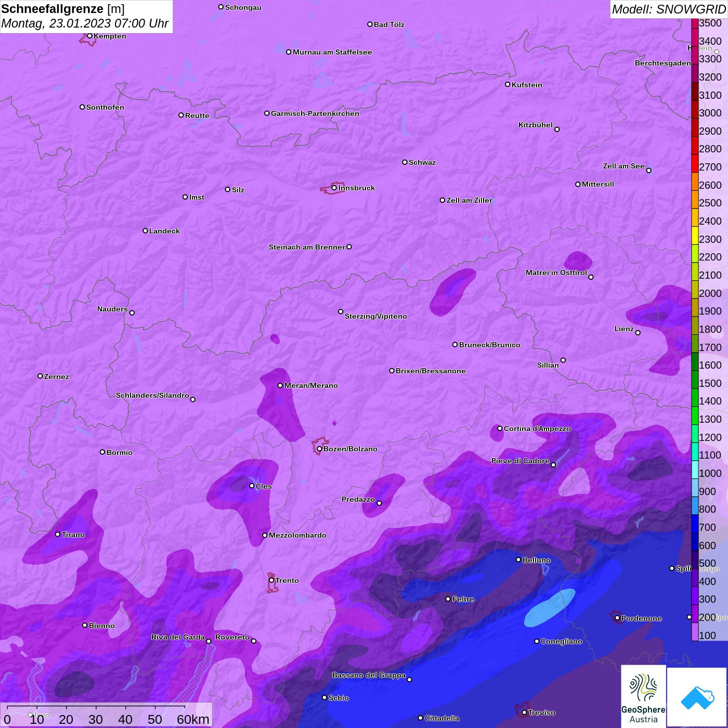Click the Pordenone marker dot
Viewport: 728px width, 728px height.
[617, 618]
